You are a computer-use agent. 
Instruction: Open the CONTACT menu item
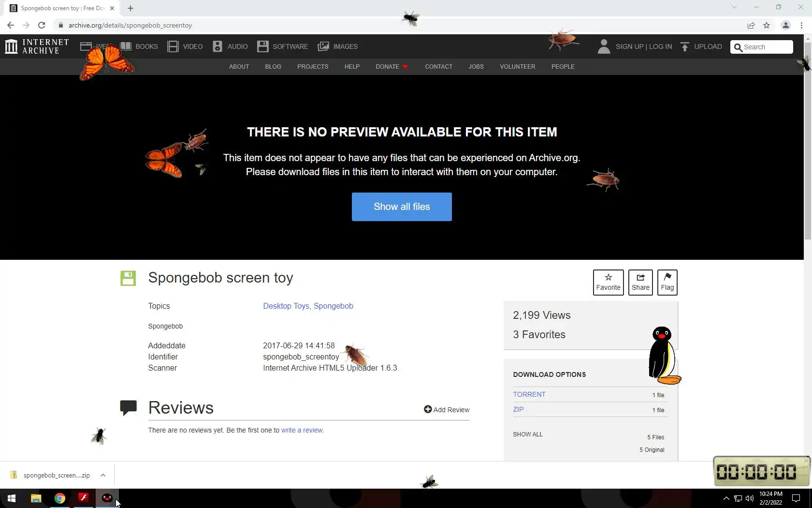[x=439, y=67]
